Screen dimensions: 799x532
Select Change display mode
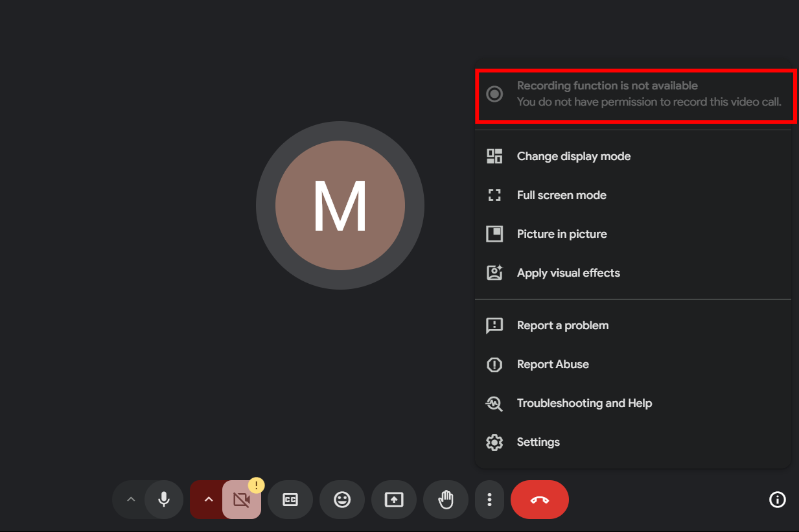633,156
